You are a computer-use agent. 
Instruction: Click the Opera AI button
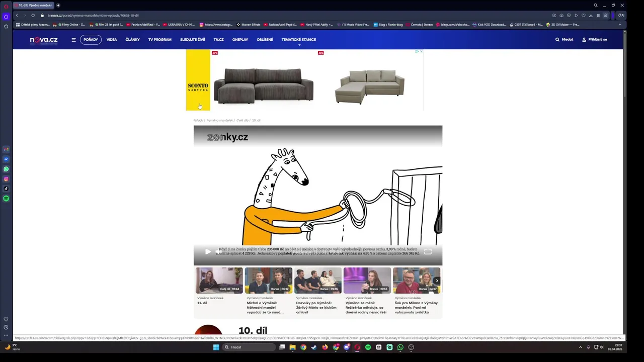pos(621,16)
